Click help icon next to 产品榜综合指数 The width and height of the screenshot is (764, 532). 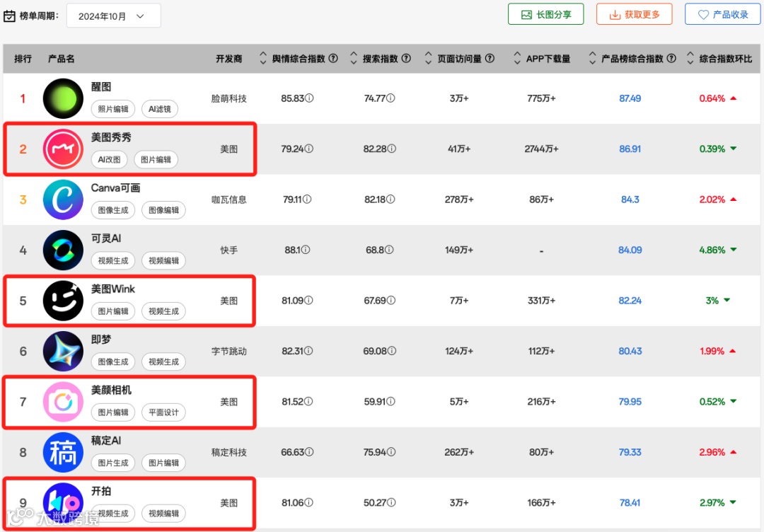(671, 59)
